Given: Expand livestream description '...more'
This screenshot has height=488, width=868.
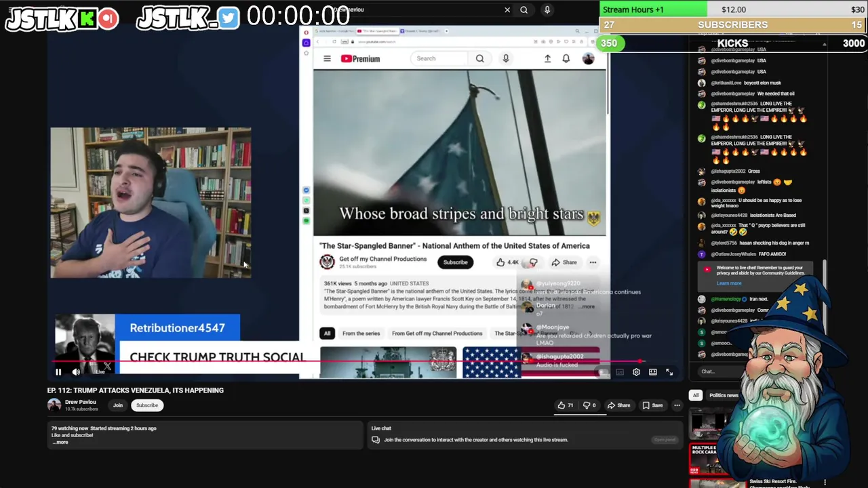Looking at the screenshot, I should tap(60, 442).
